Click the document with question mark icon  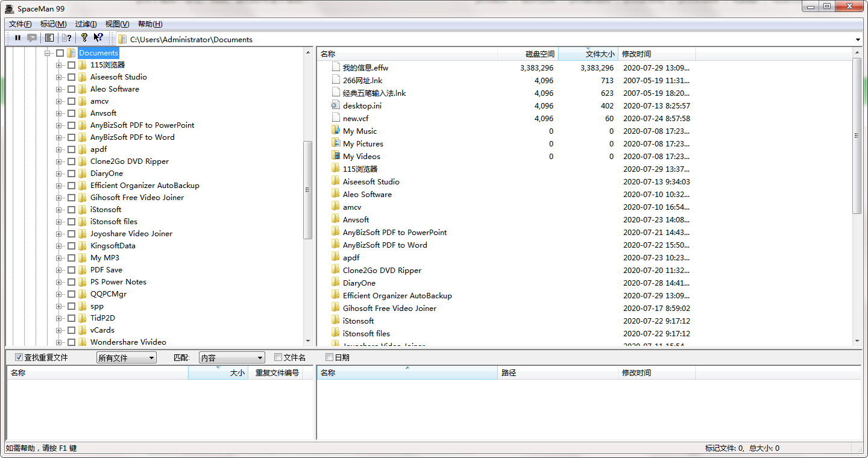pos(66,38)
